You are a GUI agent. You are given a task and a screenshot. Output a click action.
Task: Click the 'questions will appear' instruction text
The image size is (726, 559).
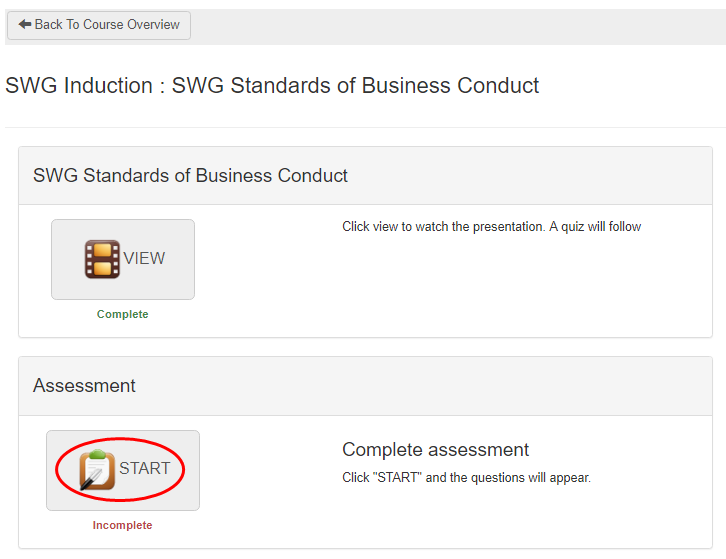coord(466,478)
